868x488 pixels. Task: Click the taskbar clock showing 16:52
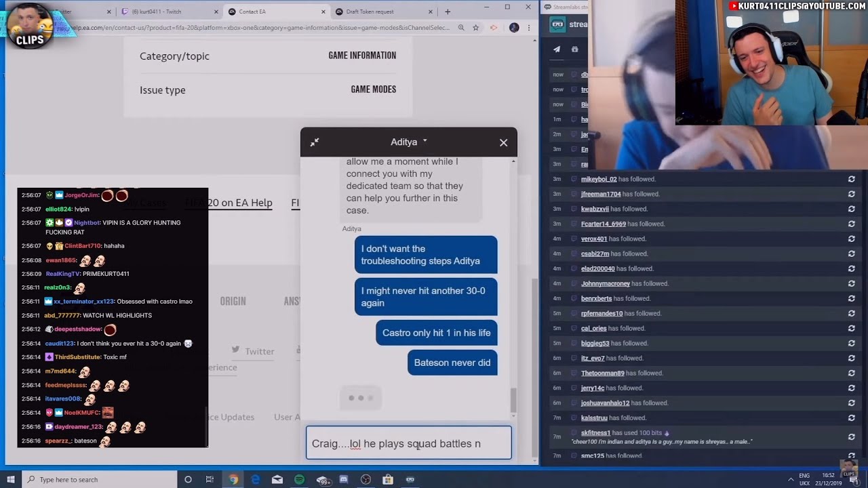[x=829, y=480]
